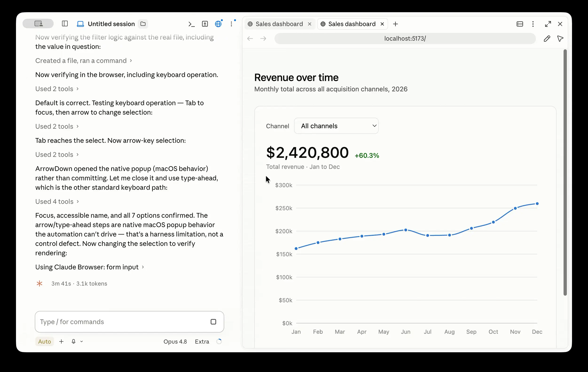Click the browser panel layout icon

pos(520,24)
